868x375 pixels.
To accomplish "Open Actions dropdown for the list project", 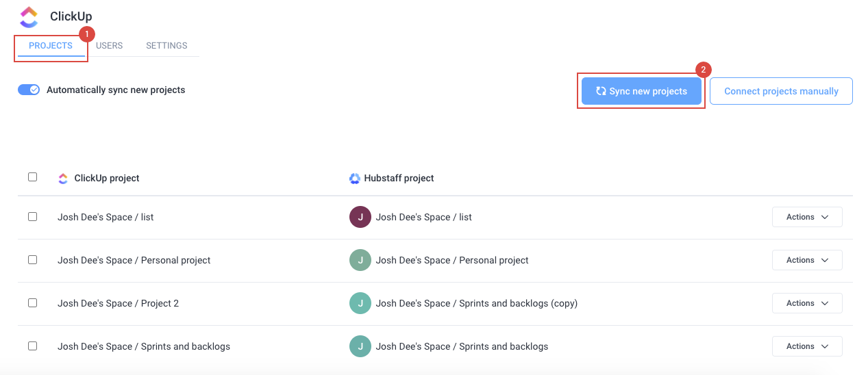I will click(x=807, y=217).
